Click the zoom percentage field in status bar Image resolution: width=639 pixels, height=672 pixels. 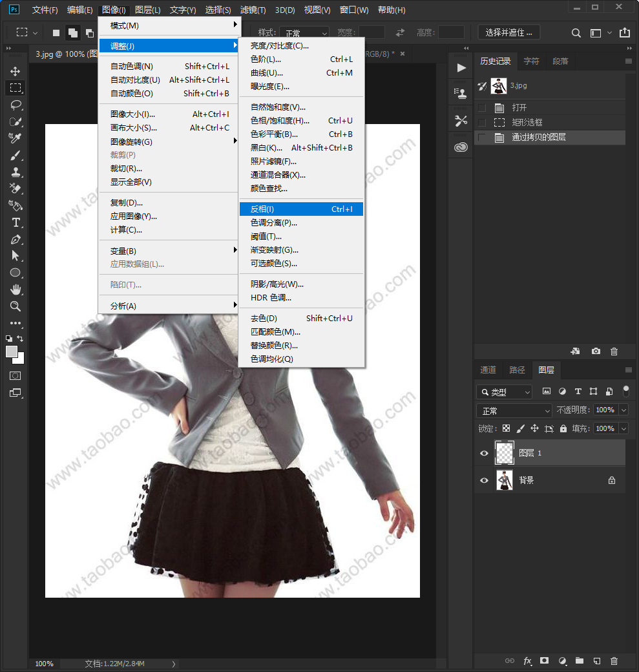click(x=45, y=664)
